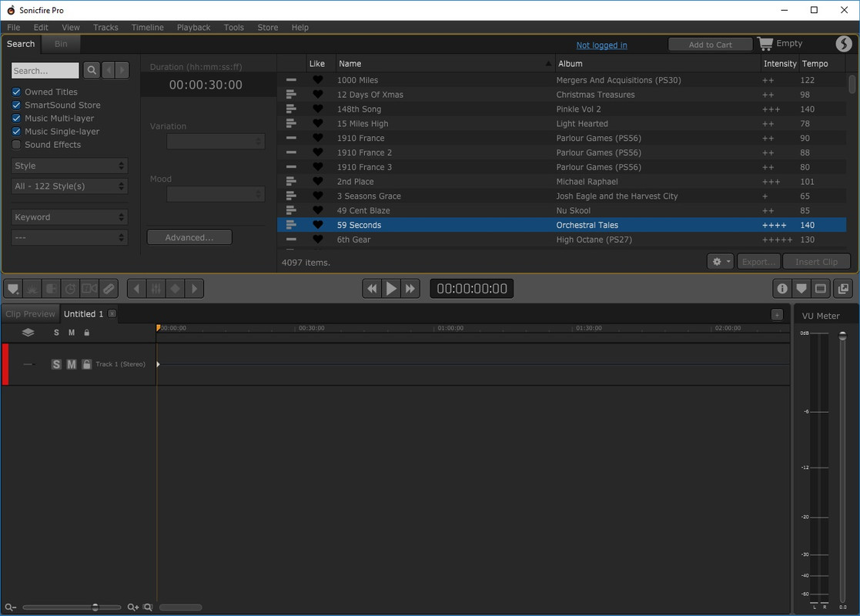Click the lock icon in track header row
This screenshot has height=616, width=860.
[87, 333]
